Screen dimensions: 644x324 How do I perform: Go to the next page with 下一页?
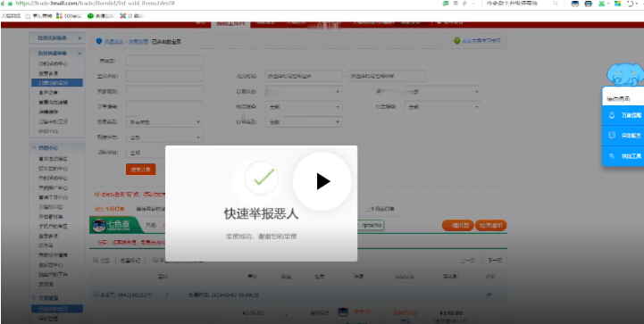tap(495, 261)
